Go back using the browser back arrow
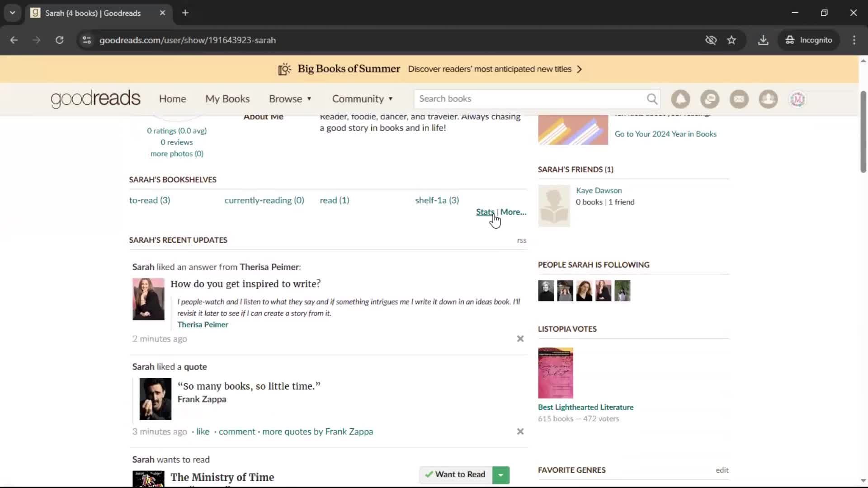Viewport: 868px width, 488px height. [x=14, y=40]
